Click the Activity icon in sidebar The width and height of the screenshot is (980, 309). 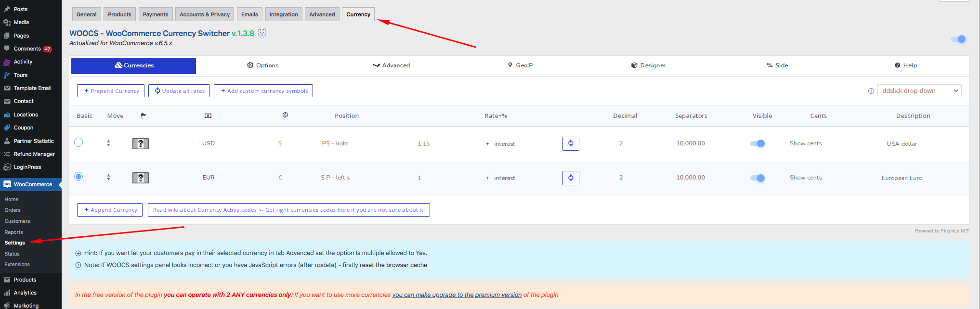7,62
